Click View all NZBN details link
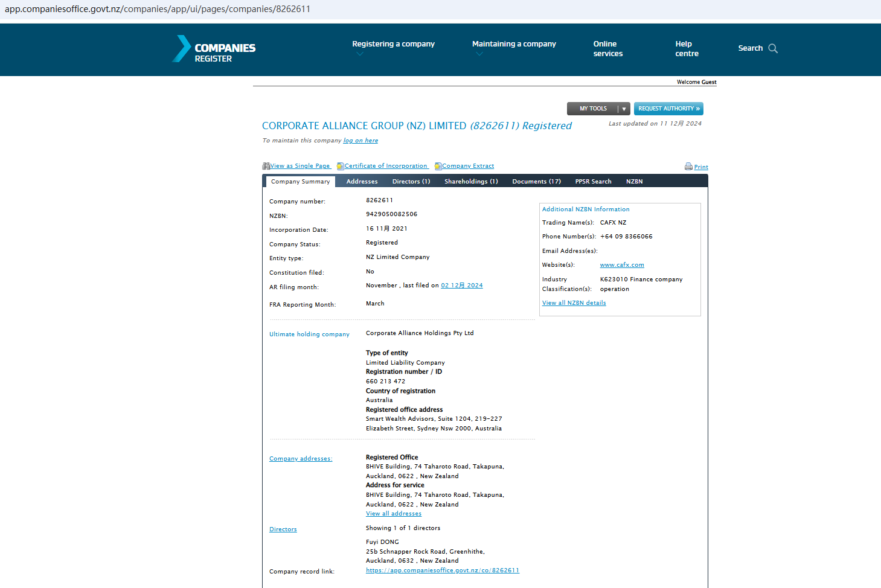881x588 pixels. (x=574, y=303)
